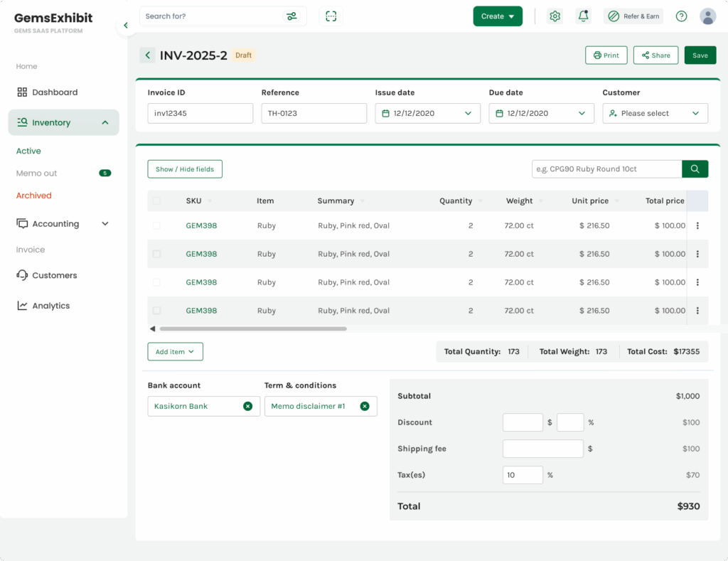Open Dashboard in the sidebar

55,92
